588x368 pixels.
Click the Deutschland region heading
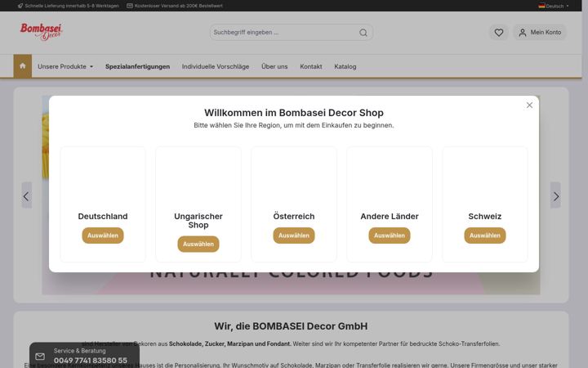(103, 216)
